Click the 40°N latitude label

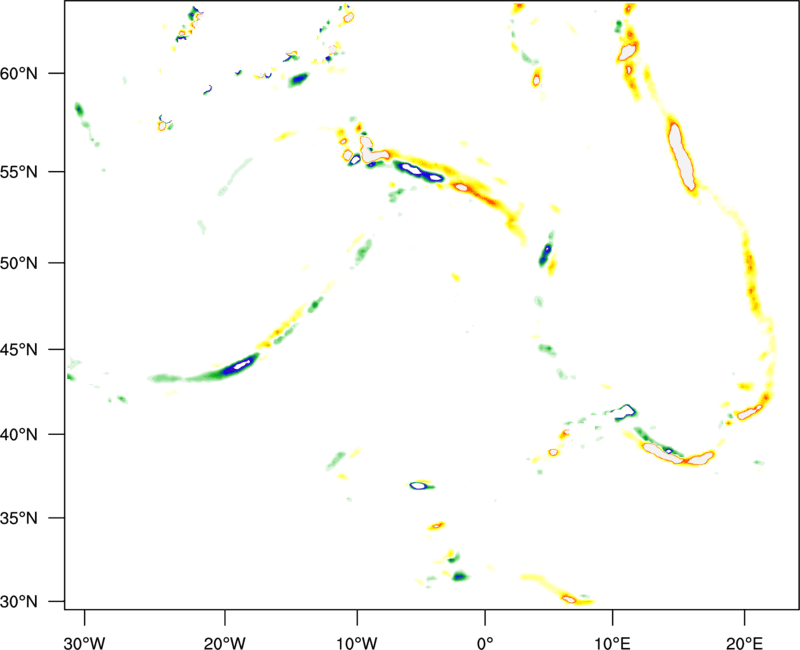pos(19,435)
